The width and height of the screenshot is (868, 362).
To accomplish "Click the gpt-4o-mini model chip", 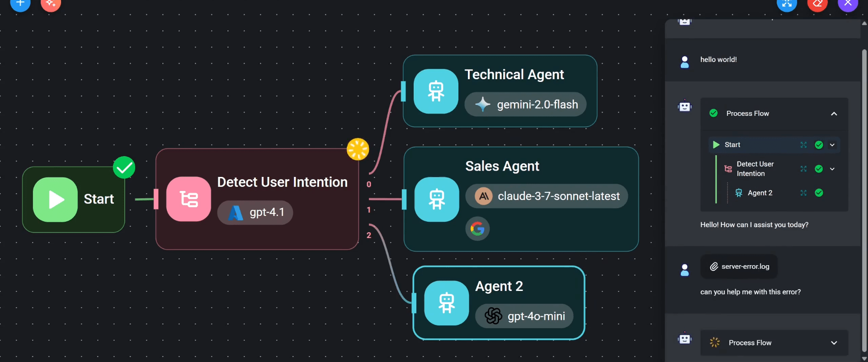I will point(524,316).
